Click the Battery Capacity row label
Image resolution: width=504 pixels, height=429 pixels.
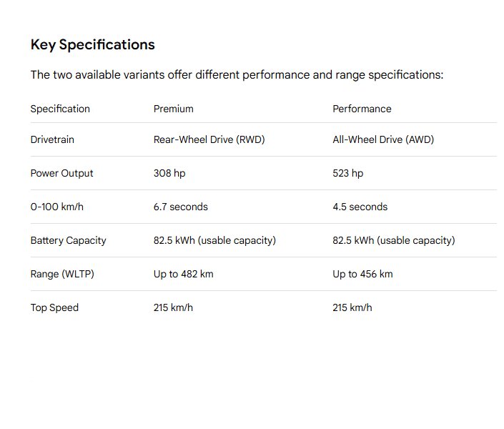pos(68,240)
